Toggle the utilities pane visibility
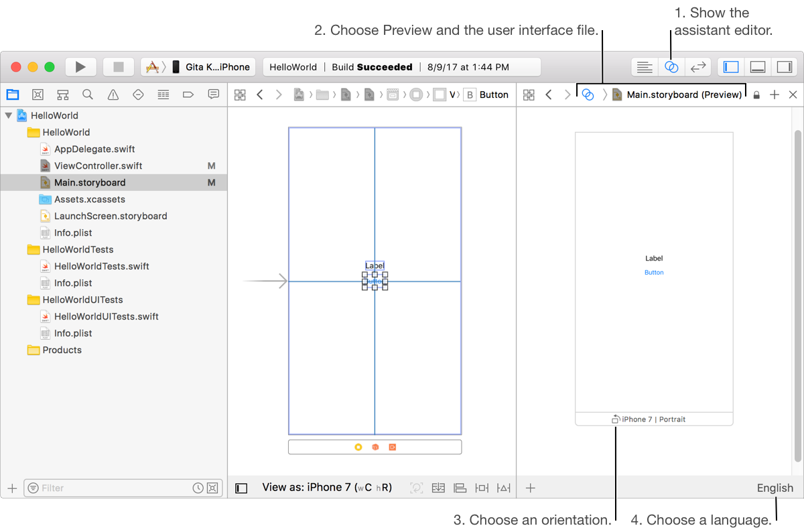 point(783,67)
